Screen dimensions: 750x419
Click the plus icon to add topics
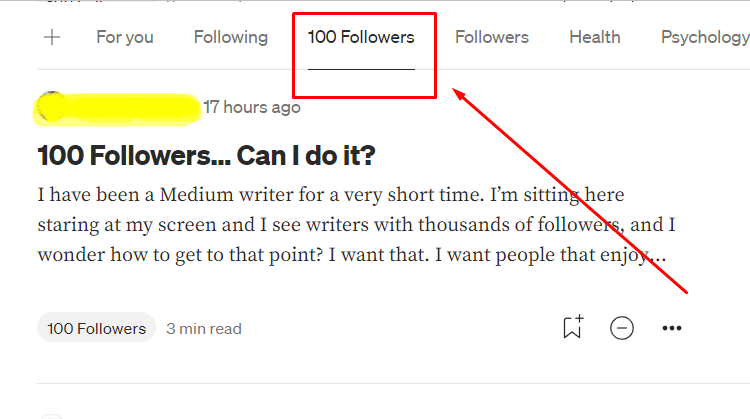(x=52, y=37)
